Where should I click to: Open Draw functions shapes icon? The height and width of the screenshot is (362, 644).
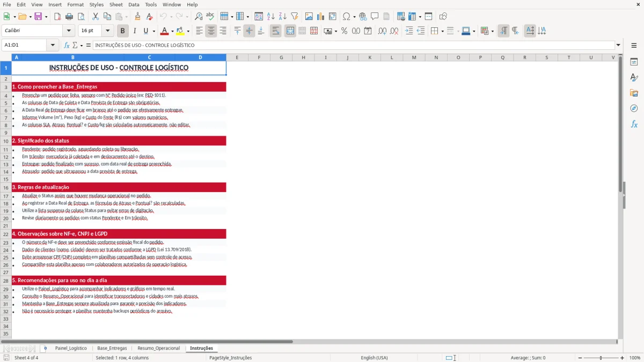443,17
